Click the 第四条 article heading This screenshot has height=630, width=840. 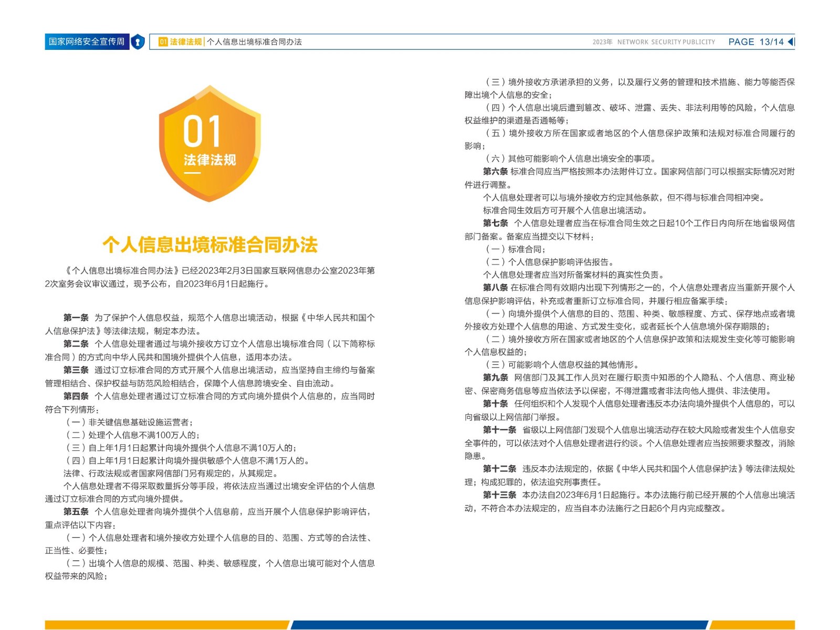tap(76, 396)
